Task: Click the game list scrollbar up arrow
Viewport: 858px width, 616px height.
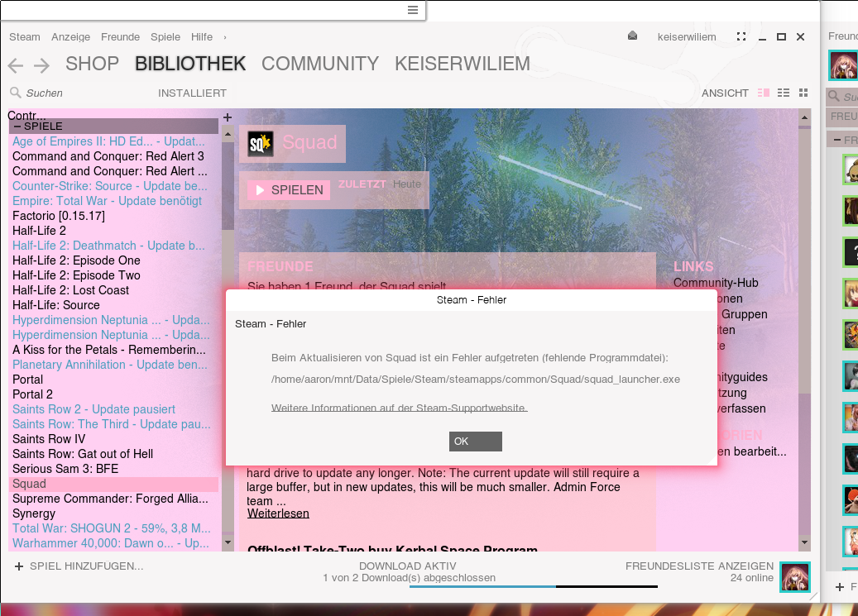Action: coord(228,134)
